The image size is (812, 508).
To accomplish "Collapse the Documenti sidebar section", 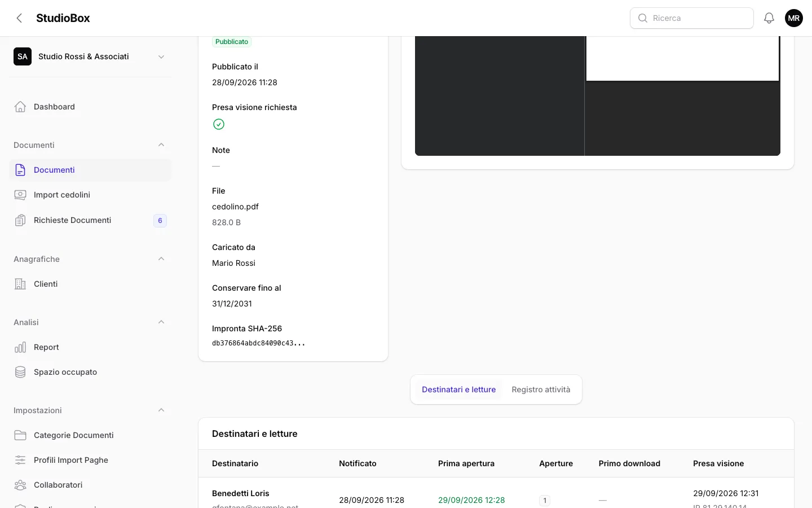I will (161, 145).
